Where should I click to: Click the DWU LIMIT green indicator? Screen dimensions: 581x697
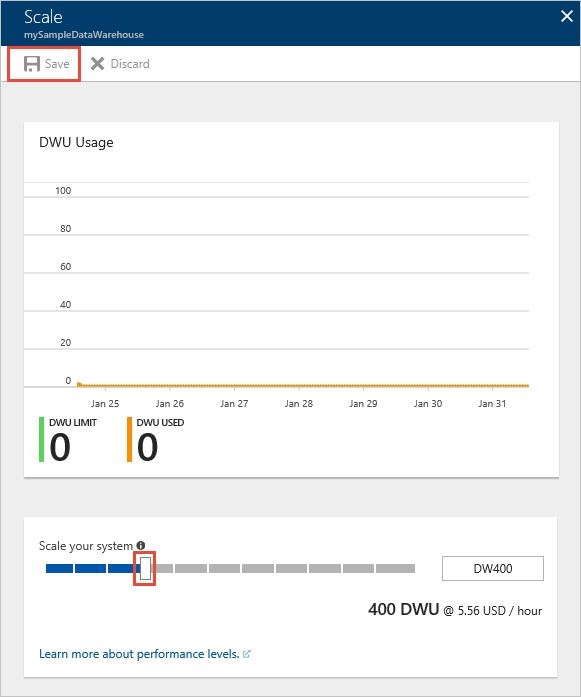[41, 439]
